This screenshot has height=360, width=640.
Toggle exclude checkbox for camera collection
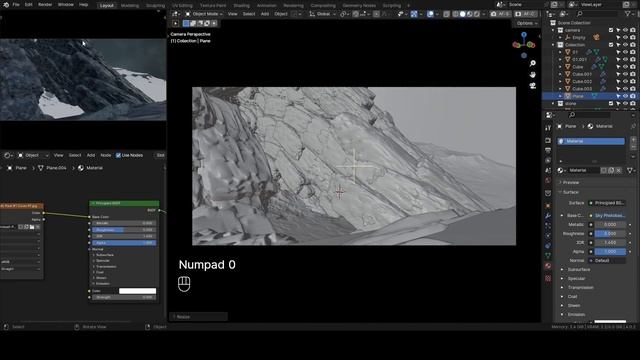click(611, 30)
